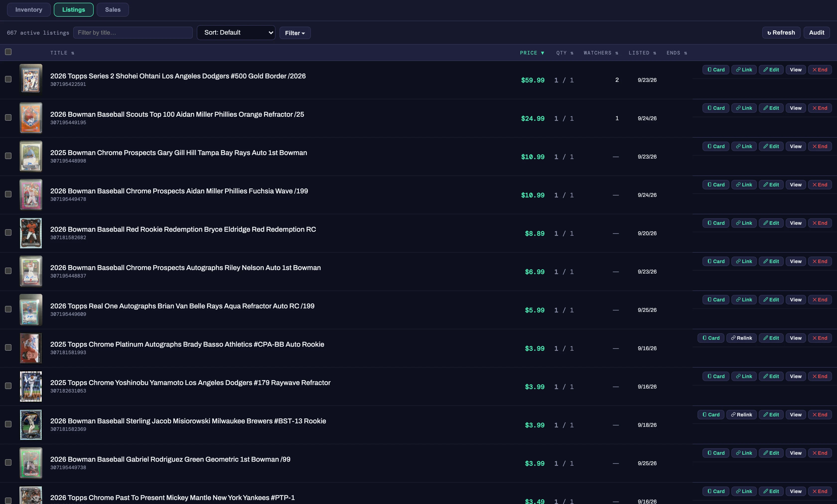The image size is (837, 504).
Task: Click Relink for Jacob Misiorowski Sterling listing
Action: click(x=741, y=415)
